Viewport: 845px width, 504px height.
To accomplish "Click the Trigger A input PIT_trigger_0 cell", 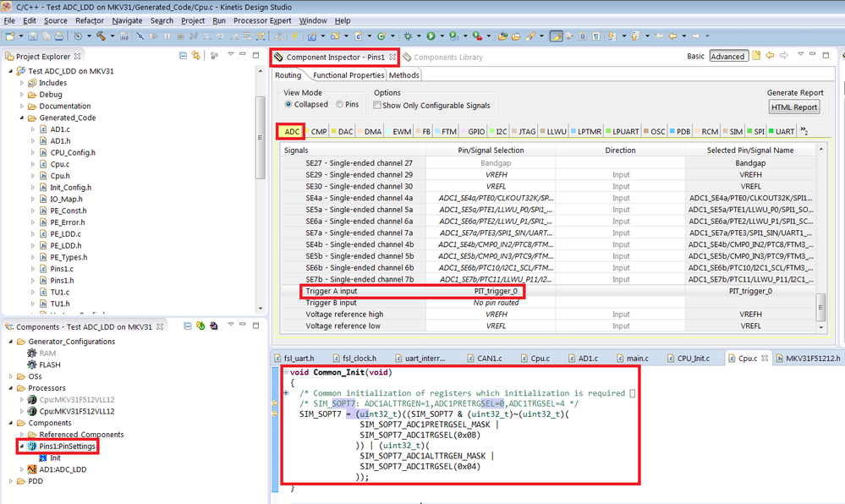I will tap(496, 291).
